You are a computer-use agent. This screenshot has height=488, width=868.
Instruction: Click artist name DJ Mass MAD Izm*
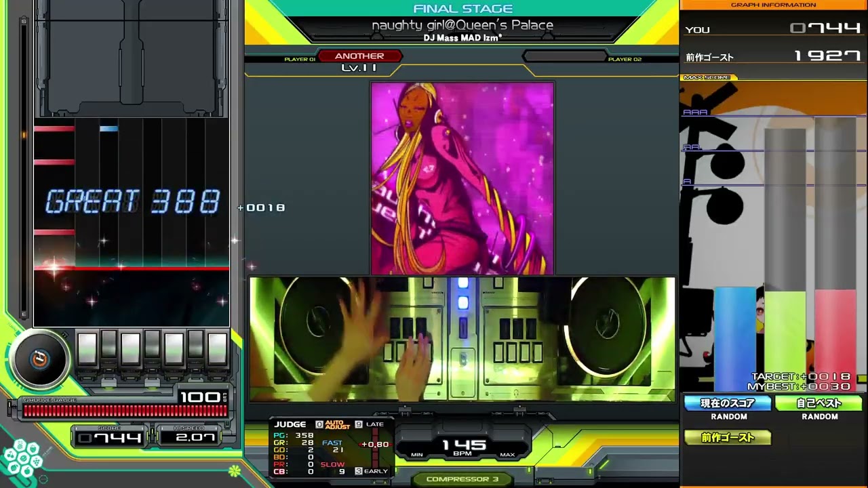(462, 38)
